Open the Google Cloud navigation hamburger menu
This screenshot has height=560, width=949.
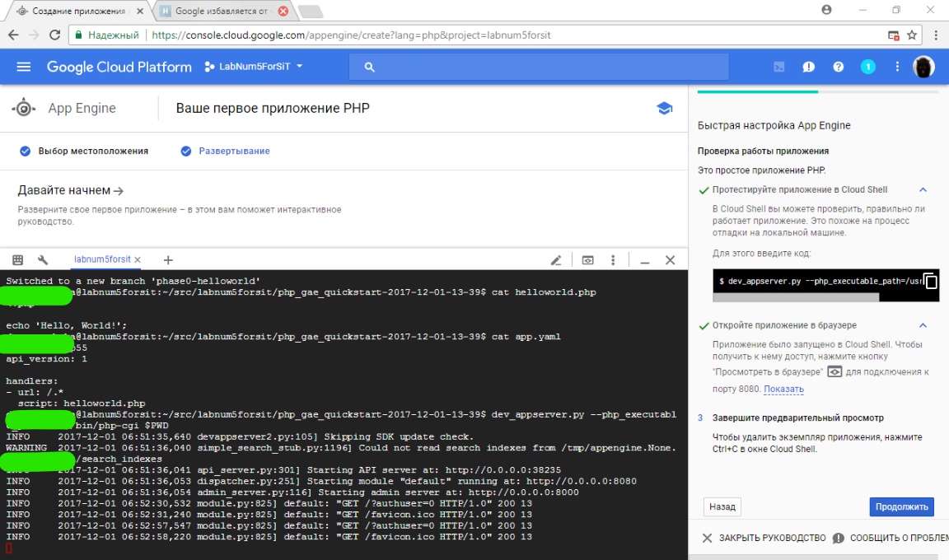click(24, 67)
